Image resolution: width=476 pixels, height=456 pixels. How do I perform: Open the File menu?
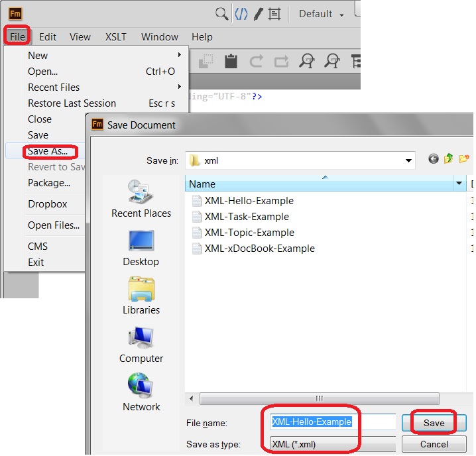point(17,36)
